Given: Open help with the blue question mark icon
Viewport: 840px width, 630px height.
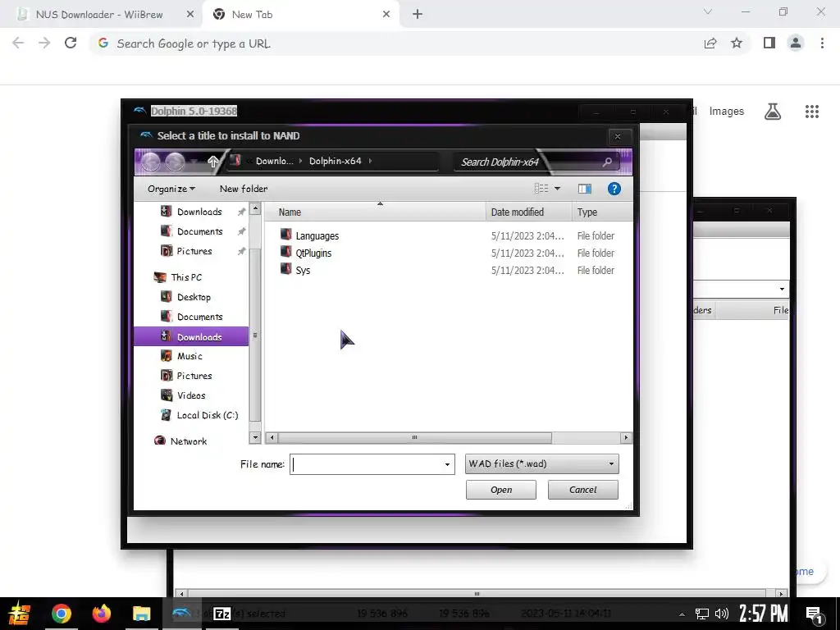Looking at the screenshot, I should click(614, 189).
